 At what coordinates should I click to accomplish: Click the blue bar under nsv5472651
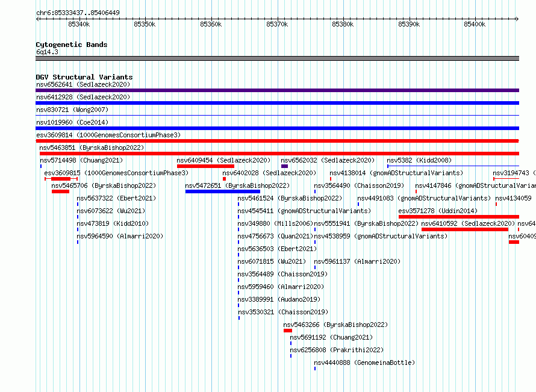coord(223,191)
